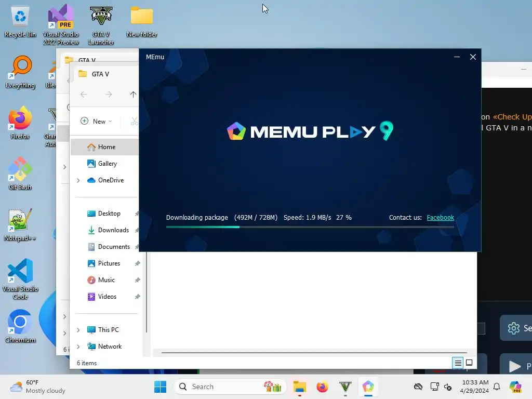Open Git Bash desktop shortcut

tap(20, 174)
